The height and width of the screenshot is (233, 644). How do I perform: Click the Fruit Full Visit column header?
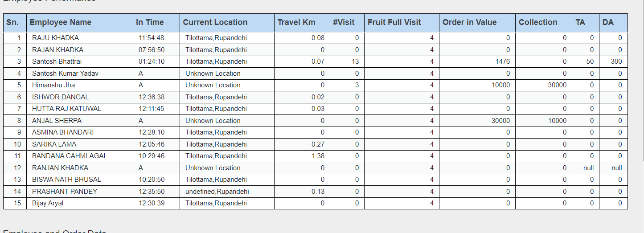pyautogui.click(x=394, y=22)
